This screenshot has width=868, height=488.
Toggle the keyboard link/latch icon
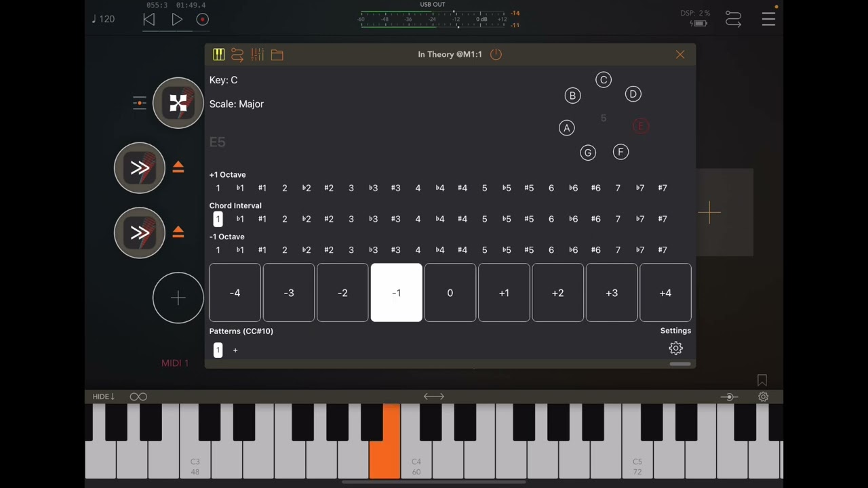tap(138, 396)
